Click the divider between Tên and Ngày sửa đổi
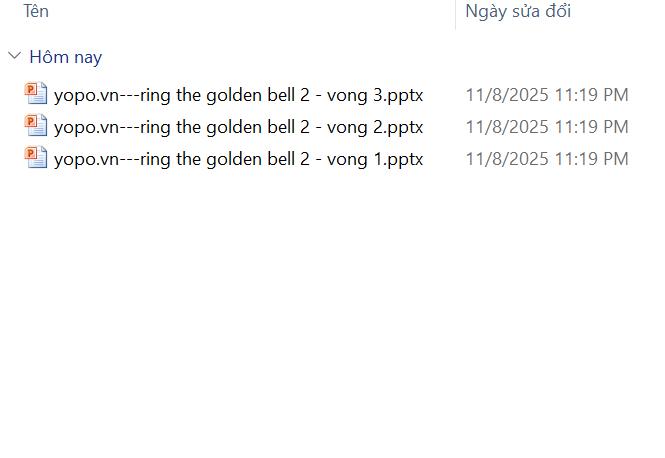The height and width of the screenshot is (458, 665). [x=455, y=13]
